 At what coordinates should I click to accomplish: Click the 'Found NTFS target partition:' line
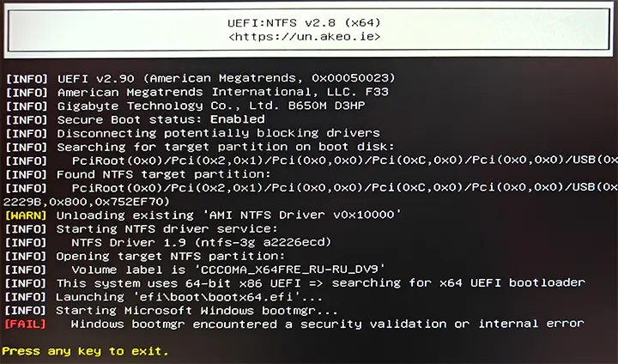164,174
